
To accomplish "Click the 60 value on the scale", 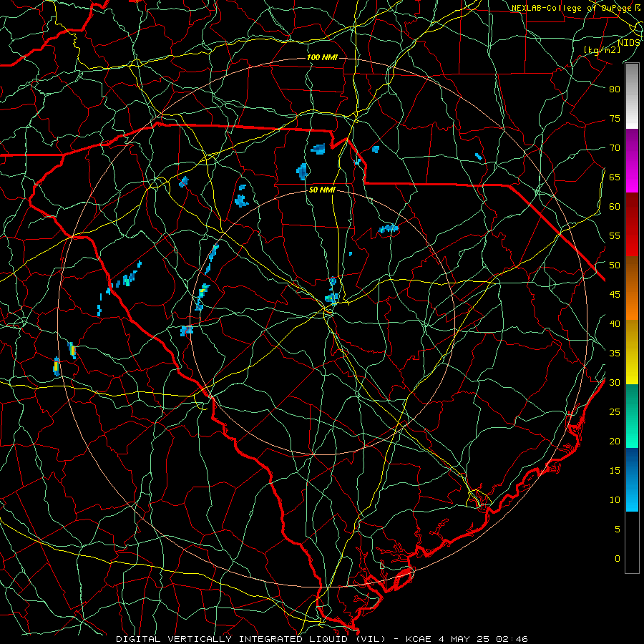I will click(x=615, y=207).
